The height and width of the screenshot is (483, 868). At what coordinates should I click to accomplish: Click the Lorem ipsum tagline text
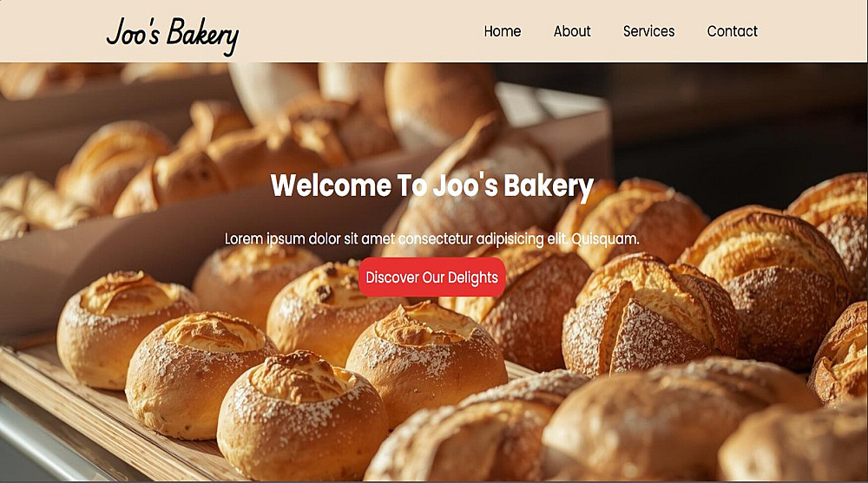click(431, 239)
